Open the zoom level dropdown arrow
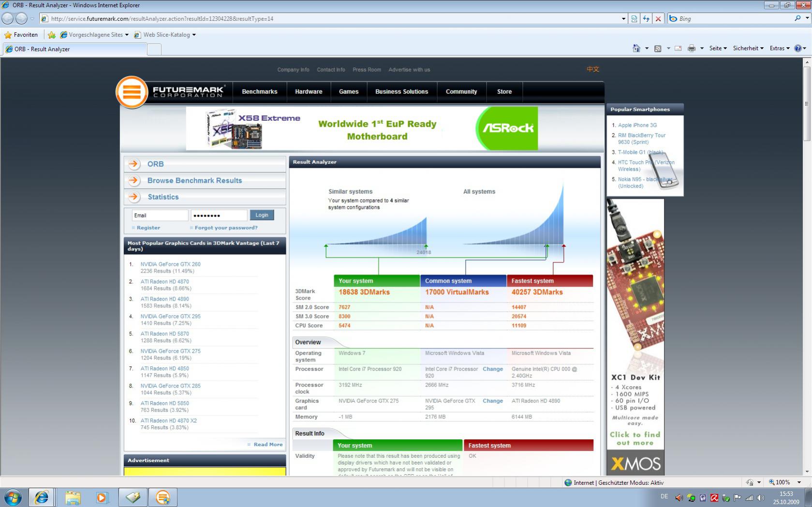This screenshot has height=507, width=812. pos(799,482)
